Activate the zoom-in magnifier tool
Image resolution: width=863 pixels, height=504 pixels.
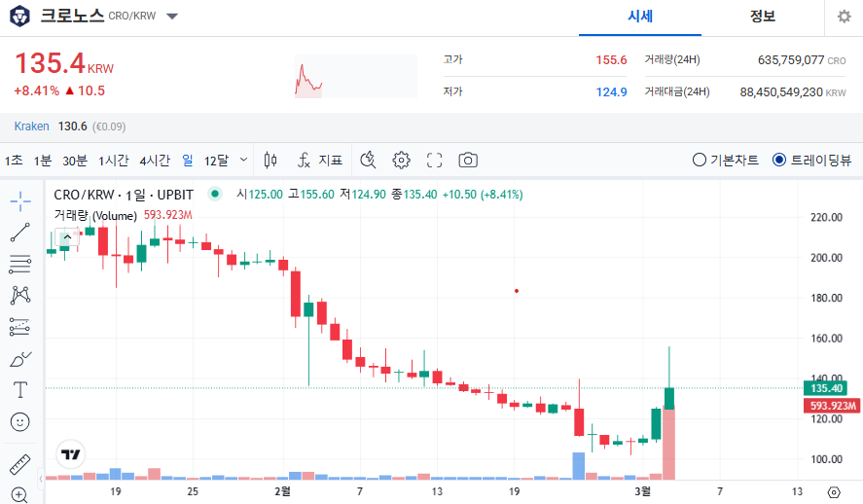click(x=19, y=496)
